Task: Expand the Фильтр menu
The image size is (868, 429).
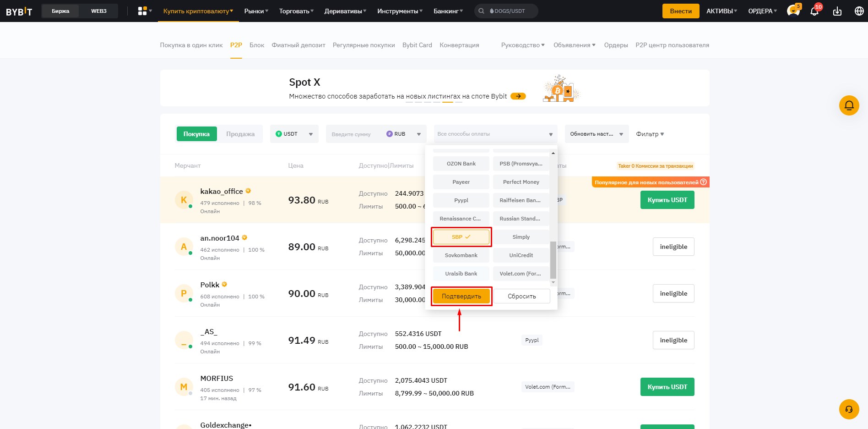Action: (x=650, y=134)
